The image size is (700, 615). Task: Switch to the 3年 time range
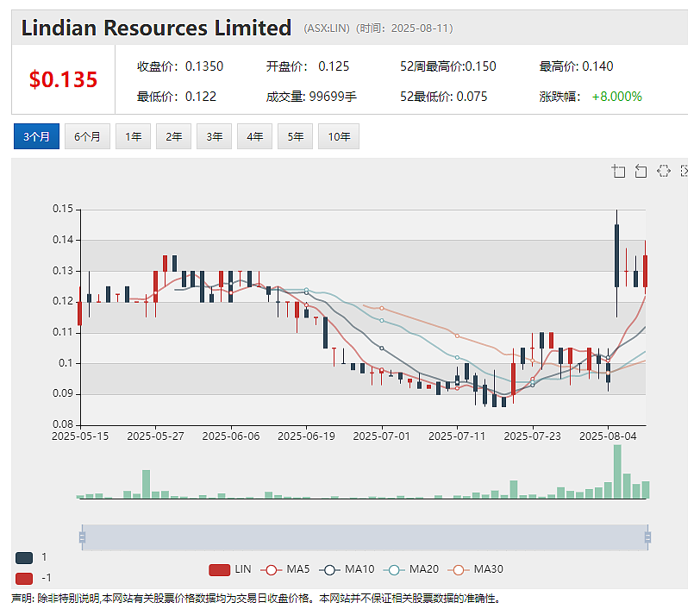[x=215, y=136]
